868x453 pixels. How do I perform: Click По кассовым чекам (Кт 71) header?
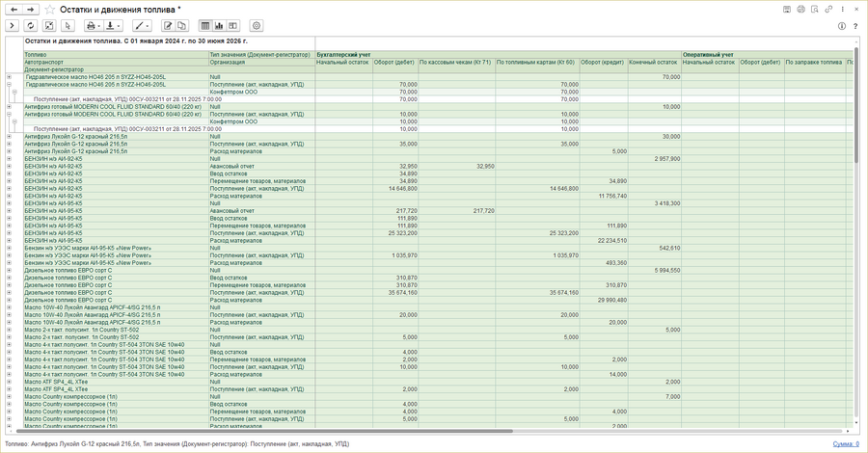(456, 63)
